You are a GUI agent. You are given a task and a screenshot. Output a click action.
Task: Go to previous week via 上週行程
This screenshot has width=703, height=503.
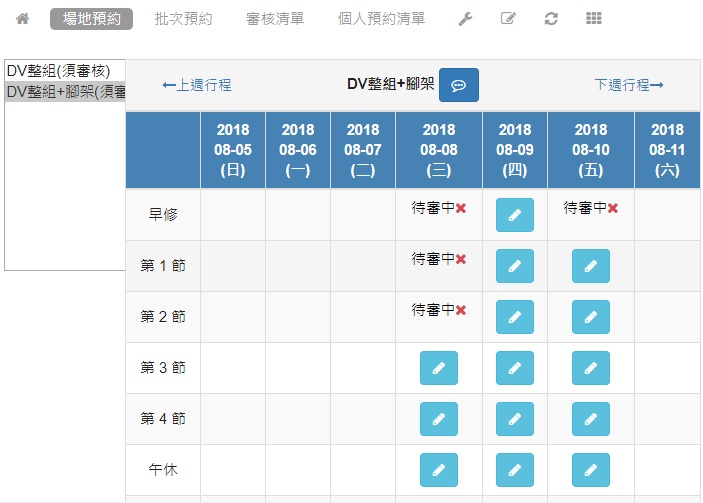pos(197,85)
